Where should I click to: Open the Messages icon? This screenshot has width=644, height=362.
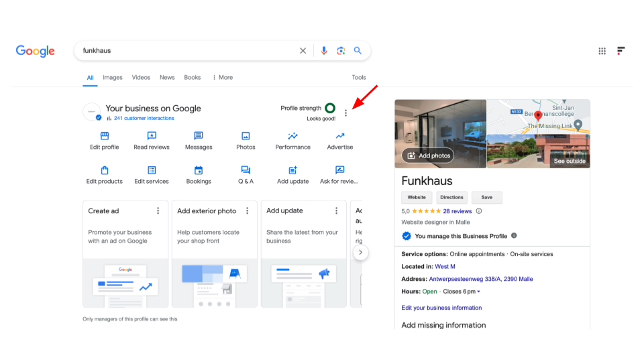199,136
